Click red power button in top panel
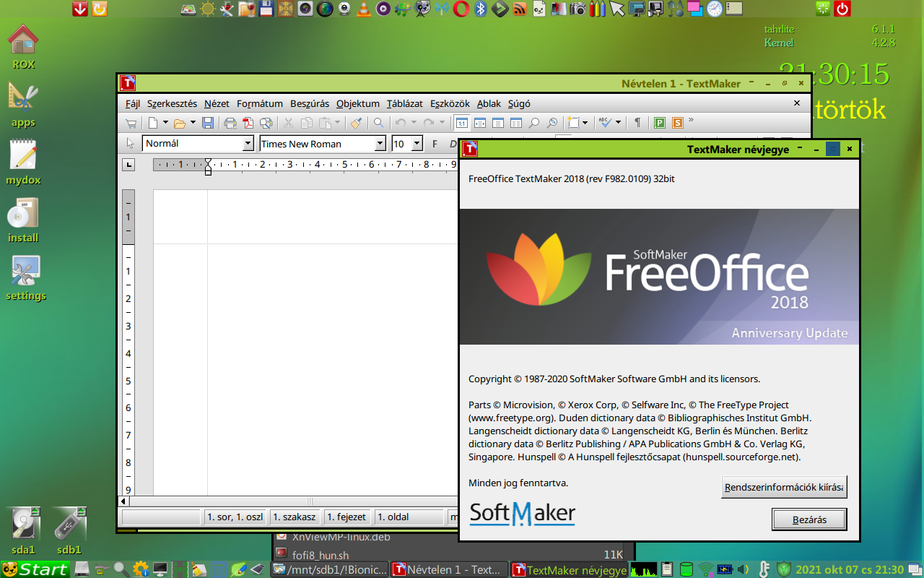This screenshot has width=924, height=578. tap(842, 9)
